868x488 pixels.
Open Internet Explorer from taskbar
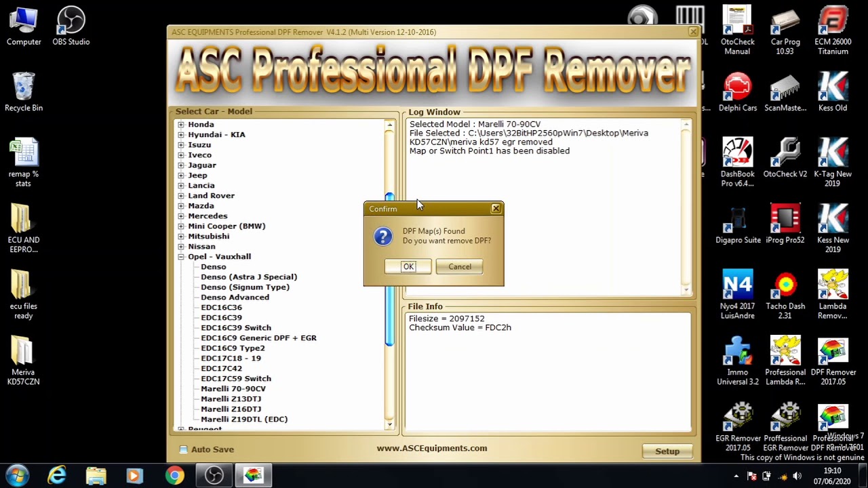57,475
